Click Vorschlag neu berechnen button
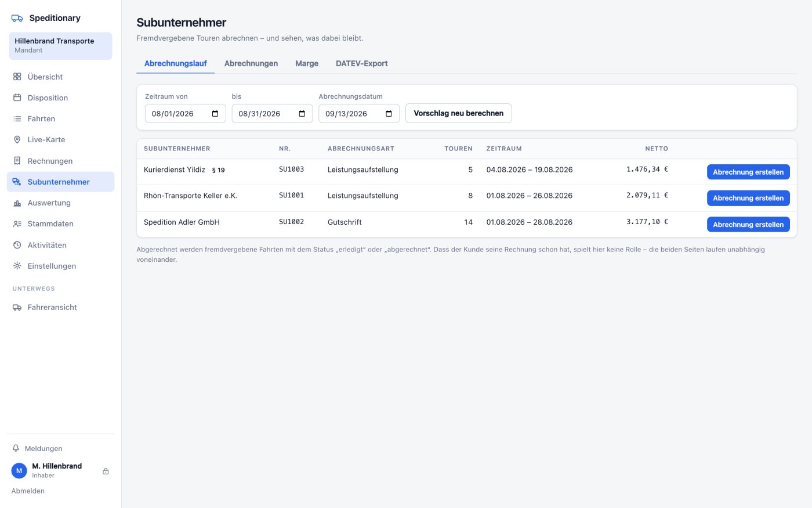 tap(459, 113)
